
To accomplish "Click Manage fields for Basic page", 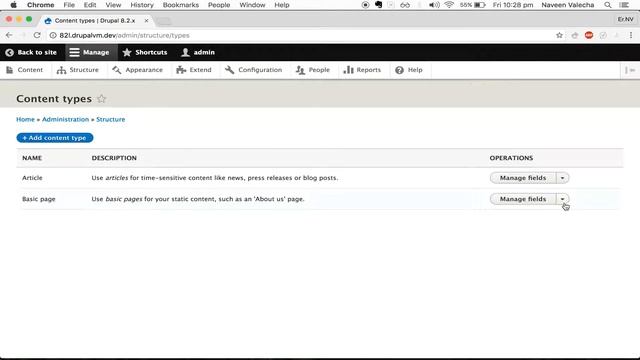I will click(x=523, y=199).
